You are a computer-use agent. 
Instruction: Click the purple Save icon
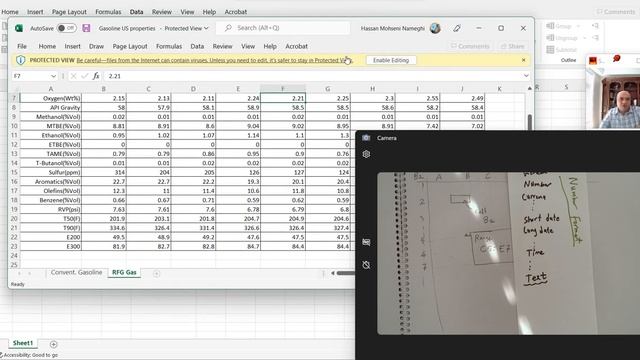tap(86, 28)
